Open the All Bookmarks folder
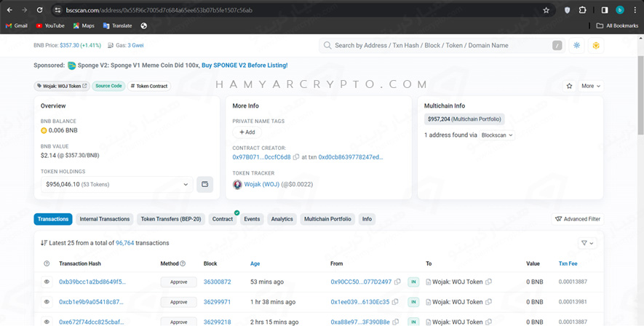The image size is (644, 326). pyautogui.click(x=617, y=25)
